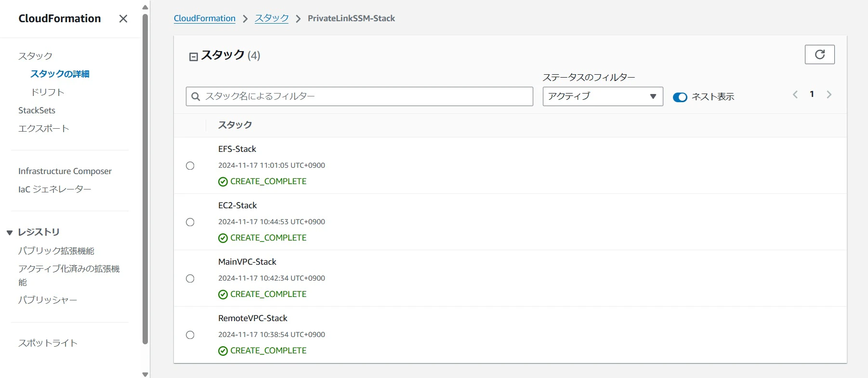Click the PrivateLinkSSM-Stack breadcrumb text
868x378 pixels.
351,18
